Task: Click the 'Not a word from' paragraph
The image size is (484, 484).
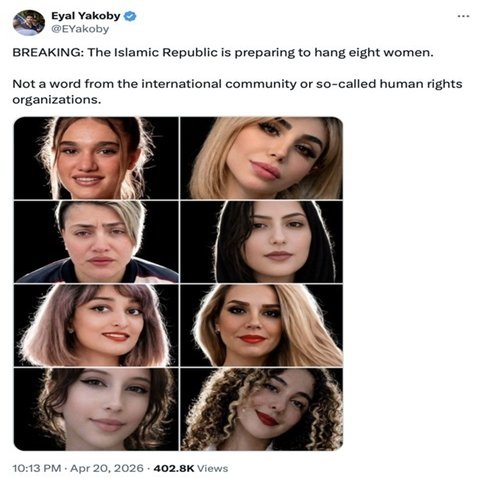Action: point(237,92)
